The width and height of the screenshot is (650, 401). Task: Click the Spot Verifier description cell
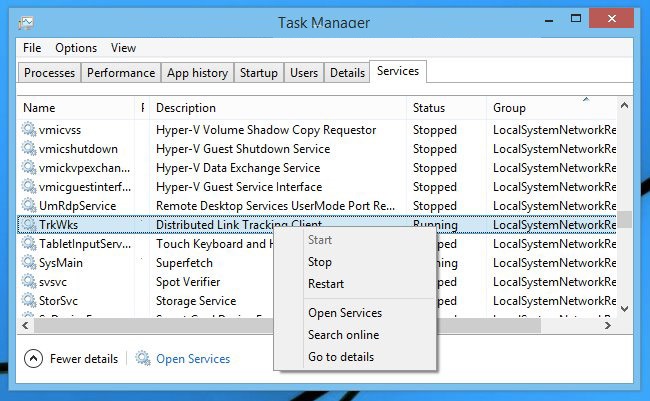tap(188, 282)
